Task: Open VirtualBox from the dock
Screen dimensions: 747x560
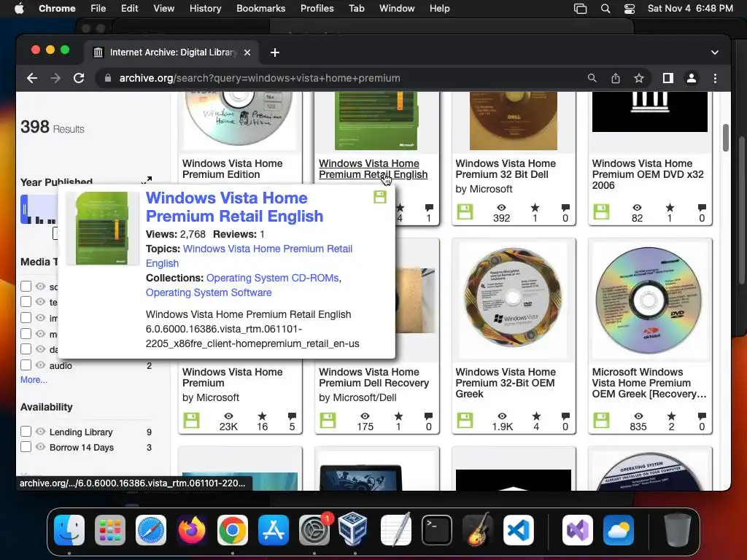Action: tap(352, 529)
